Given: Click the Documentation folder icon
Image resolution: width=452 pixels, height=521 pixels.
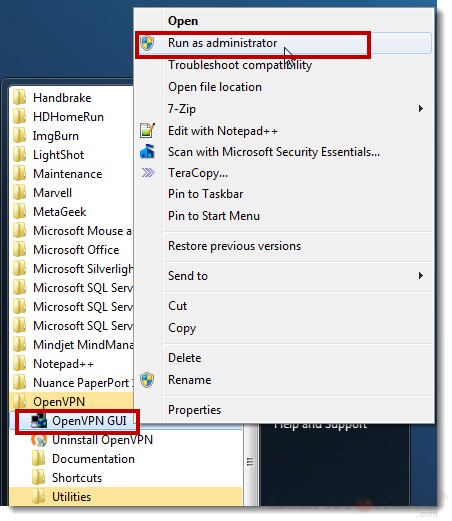Looking at the screenshot, I should click(x=39, y=459).
